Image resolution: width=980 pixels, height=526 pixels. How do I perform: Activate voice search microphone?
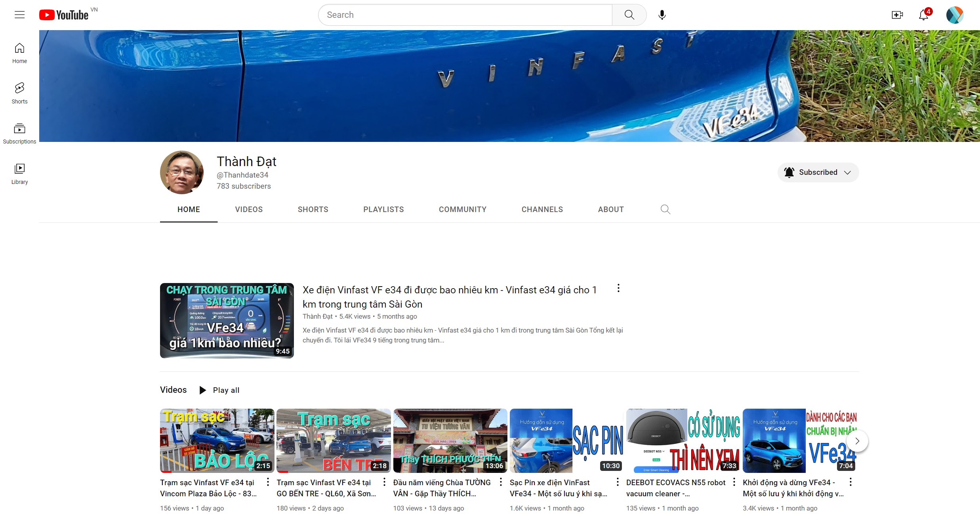click(662, 15)
